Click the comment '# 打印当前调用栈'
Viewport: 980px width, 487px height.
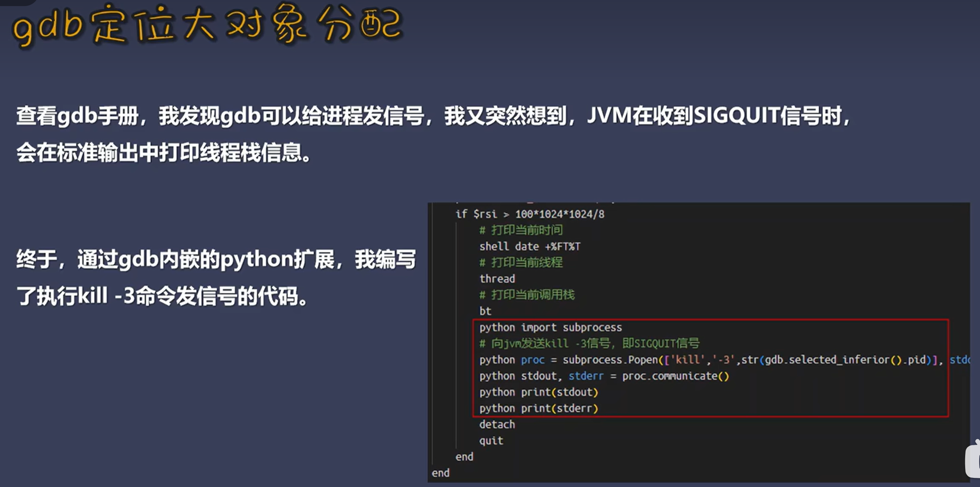(527, 295)
